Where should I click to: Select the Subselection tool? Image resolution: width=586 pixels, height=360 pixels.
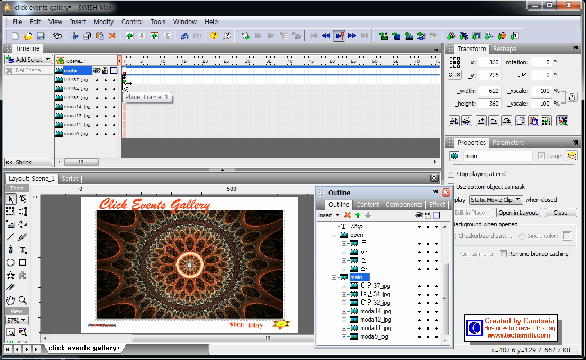22,199
